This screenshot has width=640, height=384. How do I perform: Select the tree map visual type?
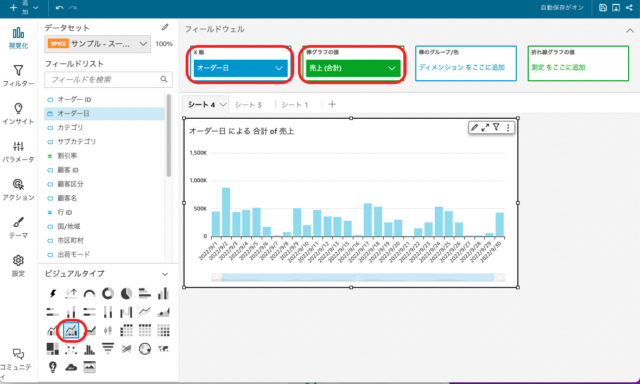pyautogui.click(x=53, y=348)
